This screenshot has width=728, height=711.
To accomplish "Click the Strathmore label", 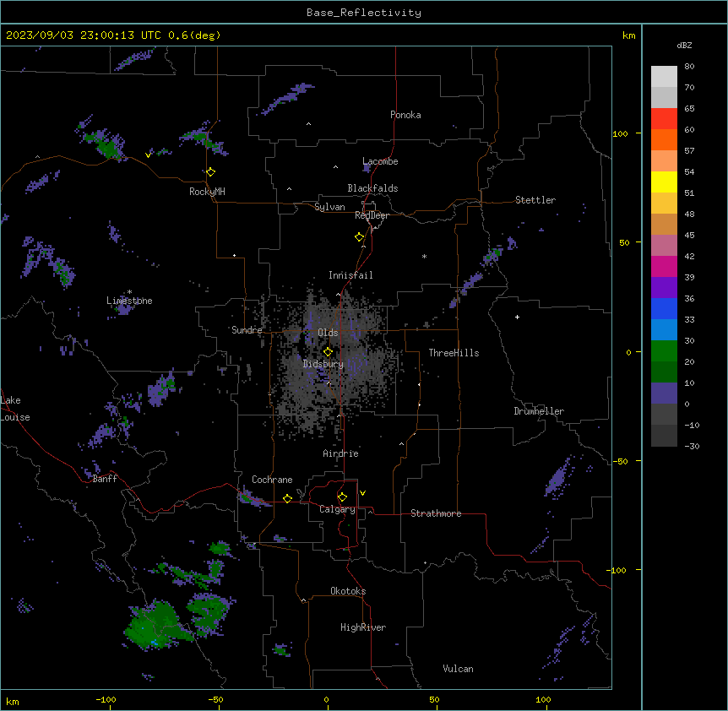I will [x=436, y=513].
